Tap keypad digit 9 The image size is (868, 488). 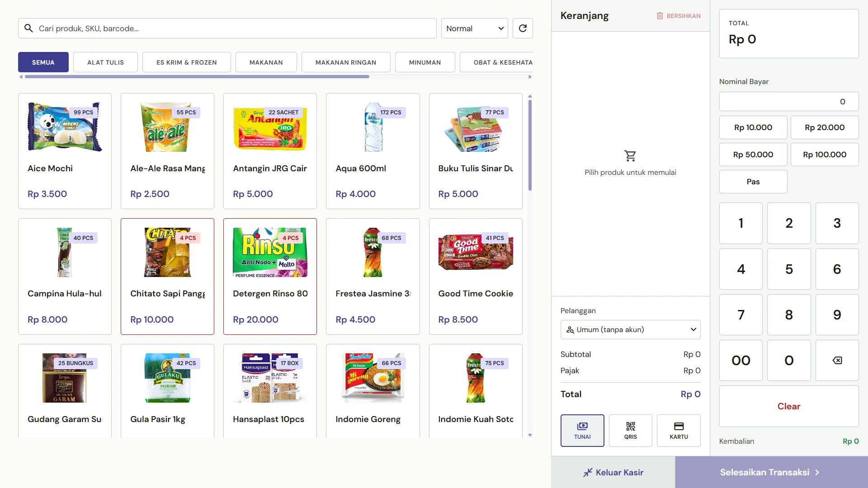click(837, 314)
